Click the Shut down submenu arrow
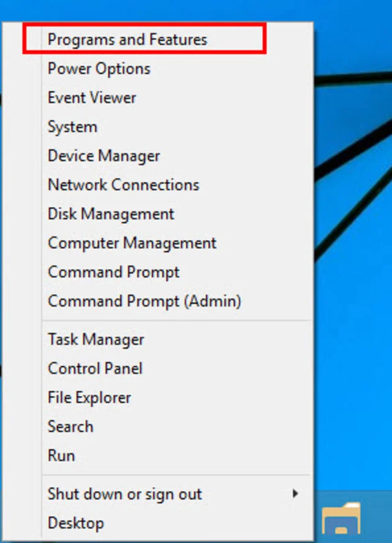 [295, 493]
